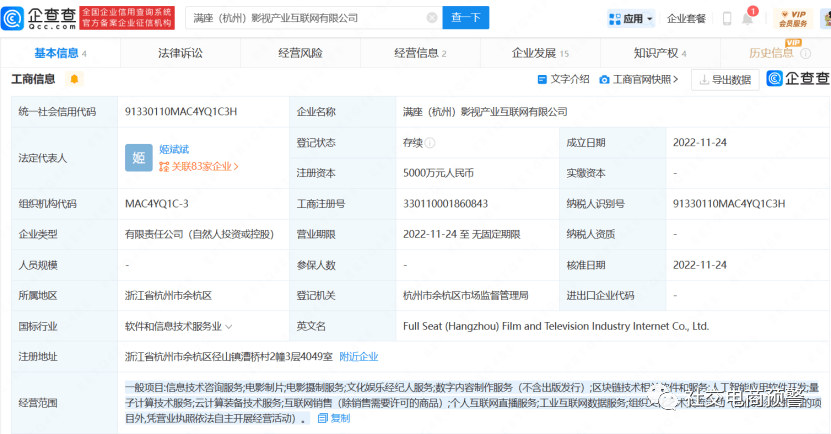This screenshot has height=434, width=831.
Task: Switch to the 经营信息 tab
Action: click(x=420, y=53)
